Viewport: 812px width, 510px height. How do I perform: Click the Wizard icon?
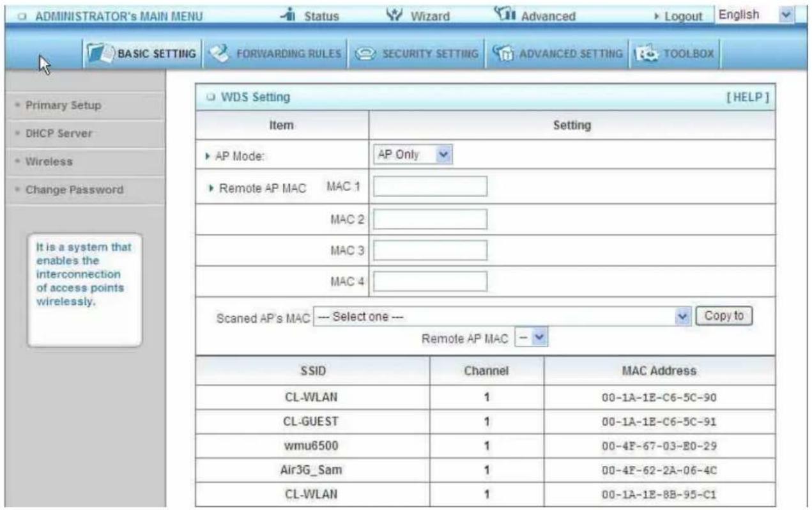(x=395, y=15)
